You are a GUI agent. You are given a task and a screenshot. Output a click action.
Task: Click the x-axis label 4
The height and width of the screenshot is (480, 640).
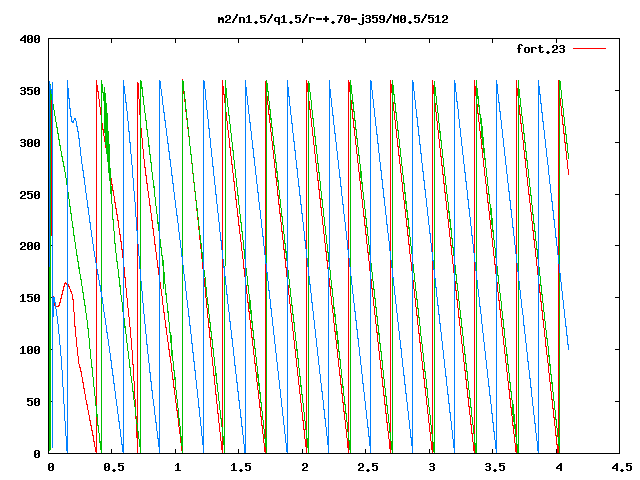[x=558, y=467]
